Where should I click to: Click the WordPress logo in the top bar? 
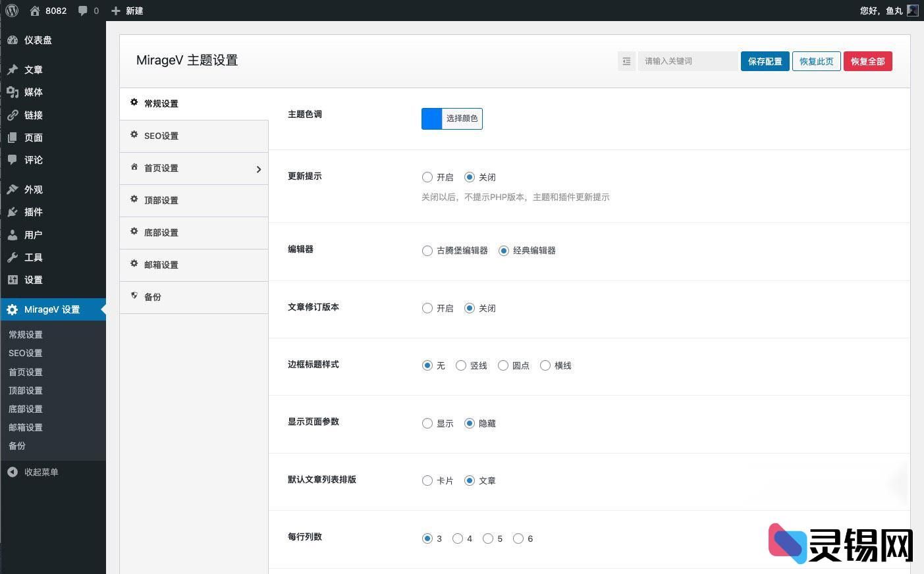11,10
